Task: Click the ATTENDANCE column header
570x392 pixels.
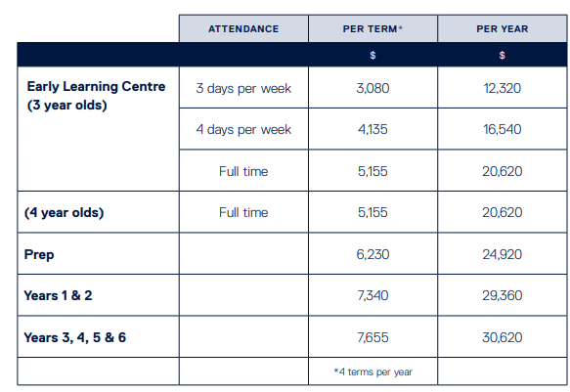Action: 243,28
